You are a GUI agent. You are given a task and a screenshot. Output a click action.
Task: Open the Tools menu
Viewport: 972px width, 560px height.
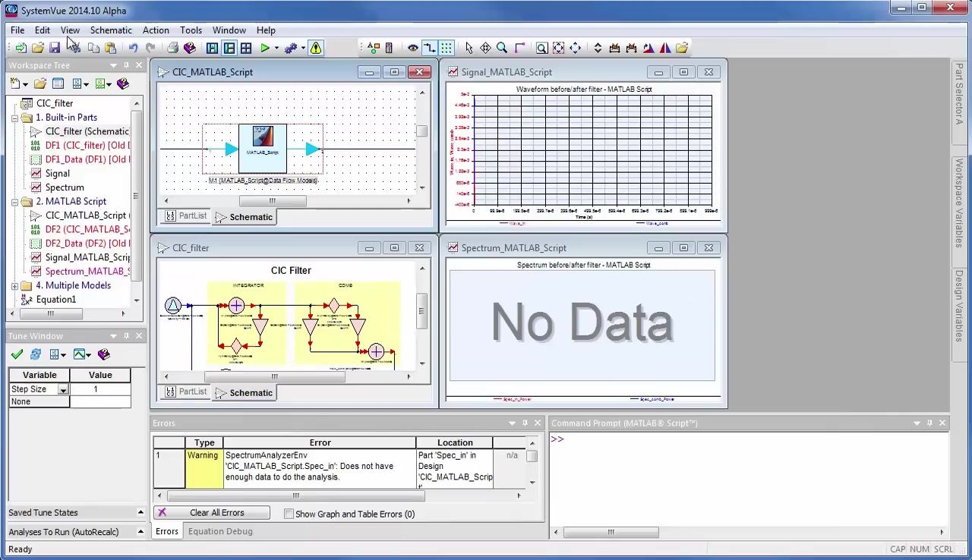click(x=191, y=30)
